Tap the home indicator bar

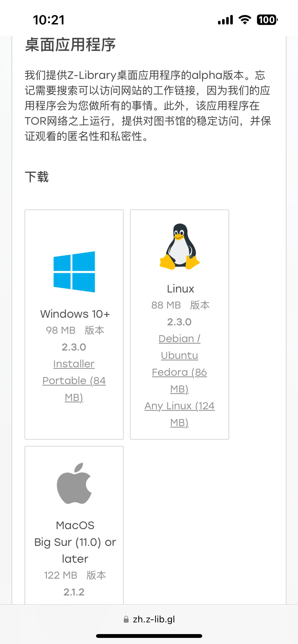(x=149, y=636)
